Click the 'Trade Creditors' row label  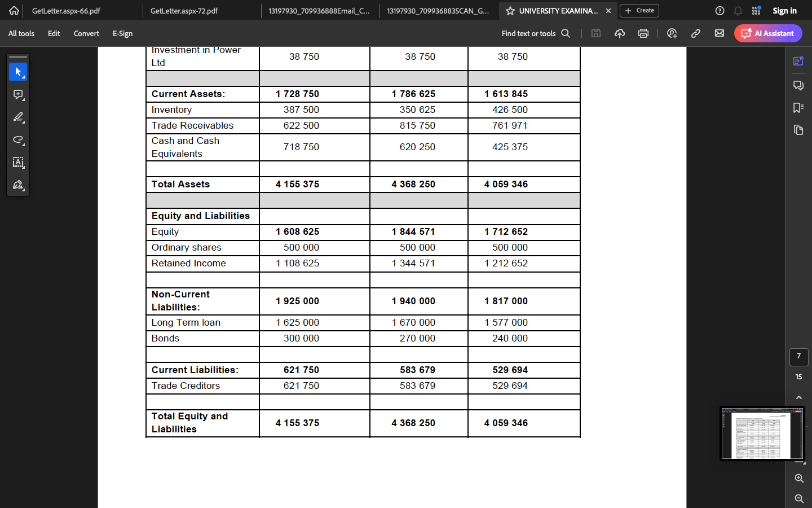click(x=186, y=386)
